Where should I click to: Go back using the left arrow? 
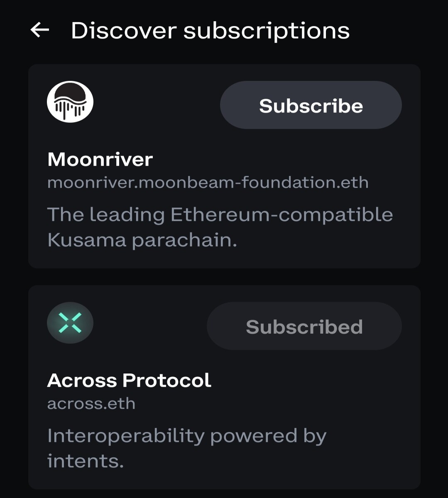click(40, 30)
